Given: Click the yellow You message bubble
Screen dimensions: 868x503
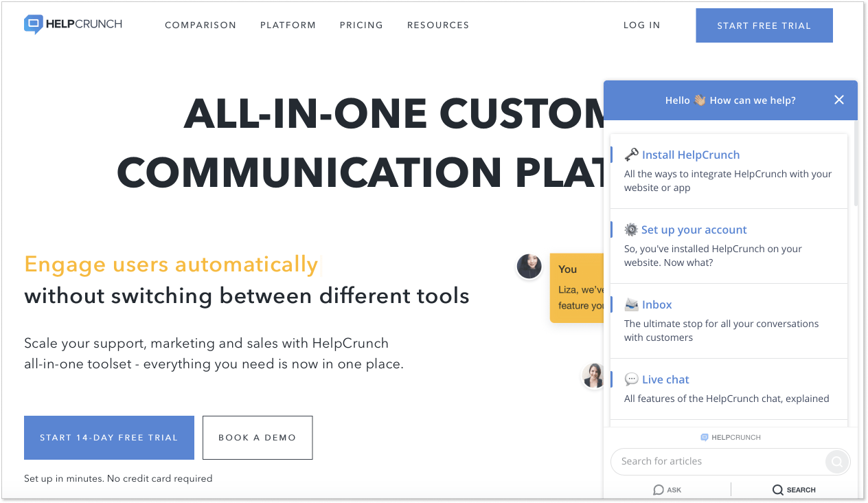Looking at the screenshot, I should pos(577,288).
